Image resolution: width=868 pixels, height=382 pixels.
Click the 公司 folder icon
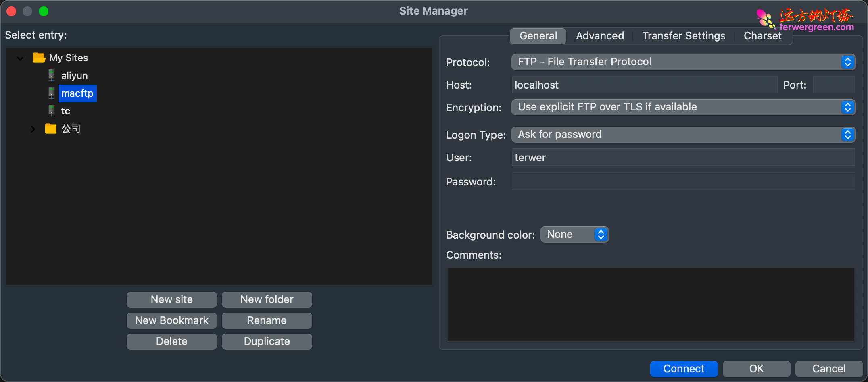pyautogui.click(x=50, y=129)
